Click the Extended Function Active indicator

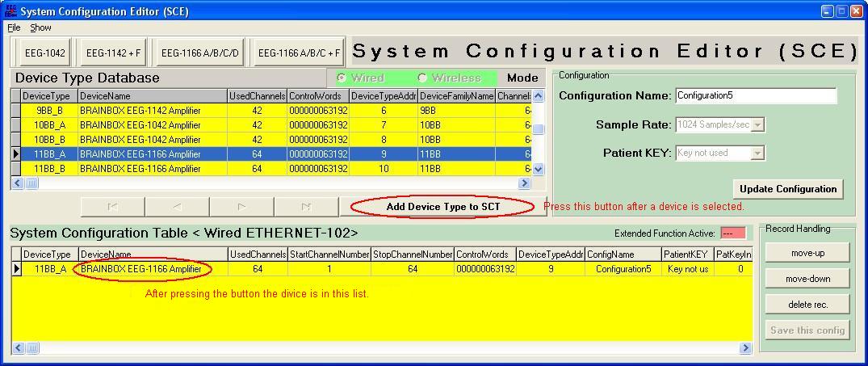point(733,233)
